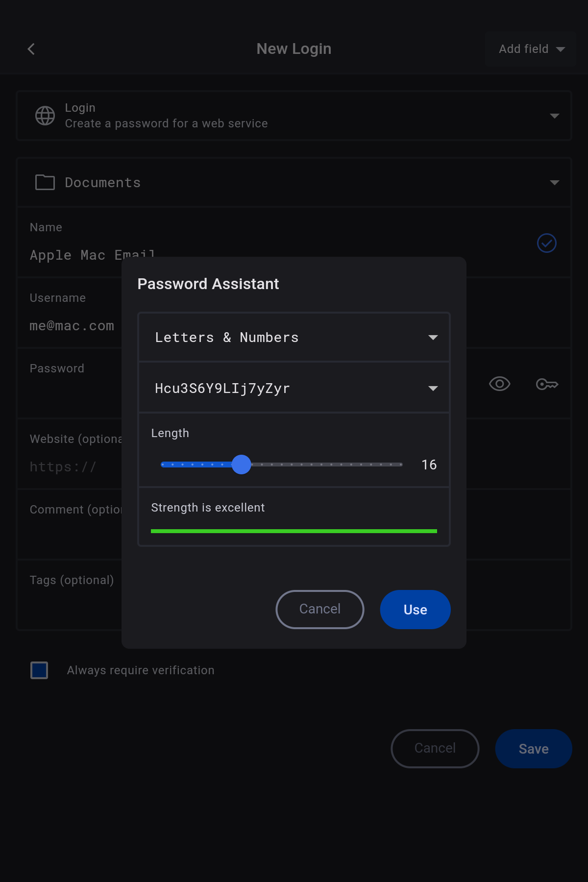Click the Length slider handle
The height and width of the screenshot is (882, 588).
pyautogui.click(x=241, y=465)
